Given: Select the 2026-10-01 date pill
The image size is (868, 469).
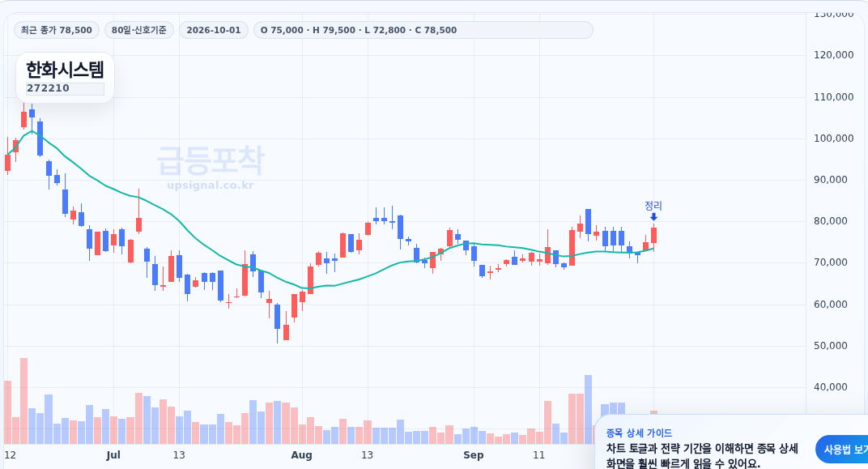Looking at the screenshot, I should tap(214, 30).
